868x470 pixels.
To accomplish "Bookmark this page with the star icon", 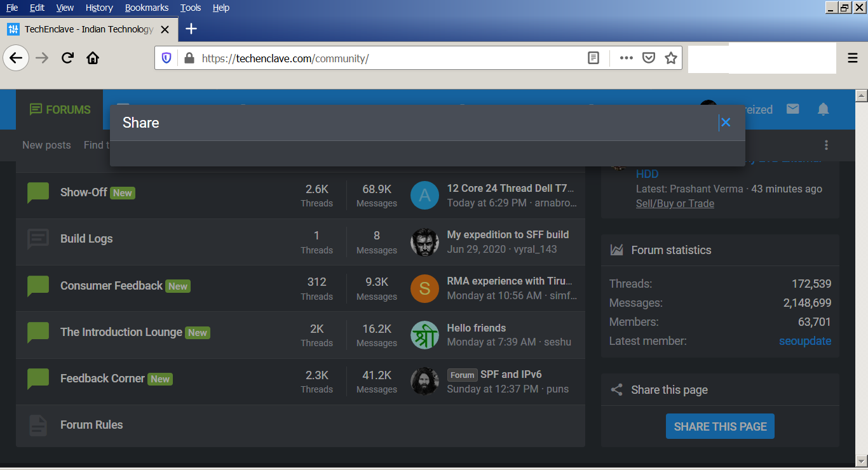I will [671, 58].
